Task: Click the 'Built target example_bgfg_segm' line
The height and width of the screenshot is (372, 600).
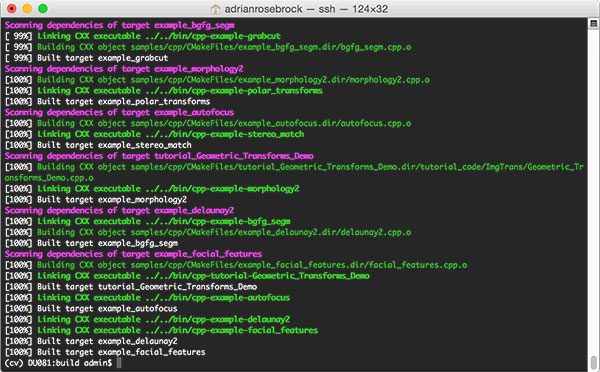Action: (91, 243)
